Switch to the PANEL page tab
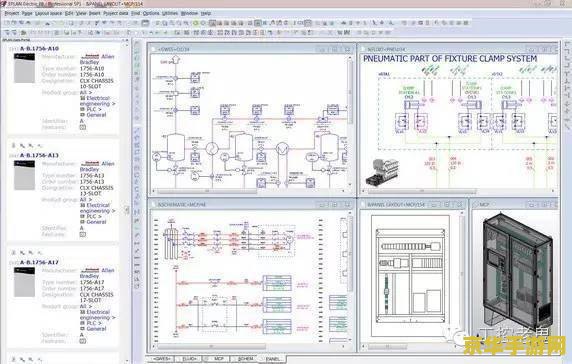The width and height of the screenshot is (572, 364). [x=273, y=359]
